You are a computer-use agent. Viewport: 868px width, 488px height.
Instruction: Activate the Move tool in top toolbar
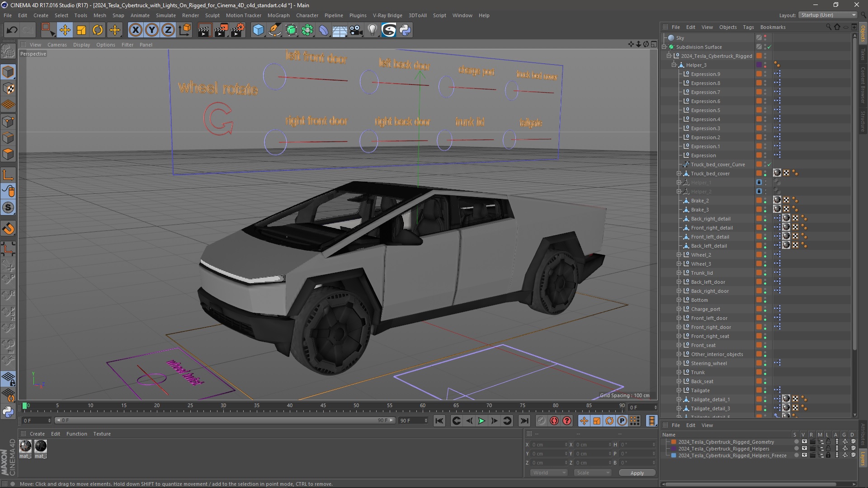tap(65, 30)
